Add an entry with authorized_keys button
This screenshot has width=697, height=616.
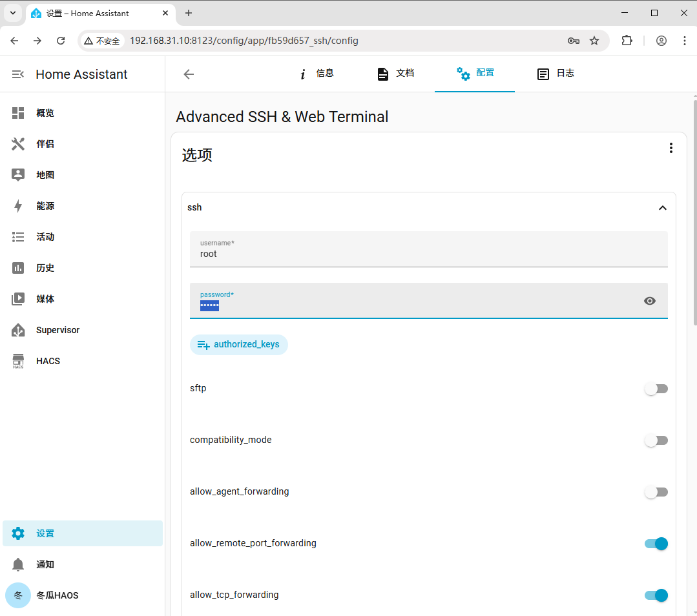(x=239, y=344)
